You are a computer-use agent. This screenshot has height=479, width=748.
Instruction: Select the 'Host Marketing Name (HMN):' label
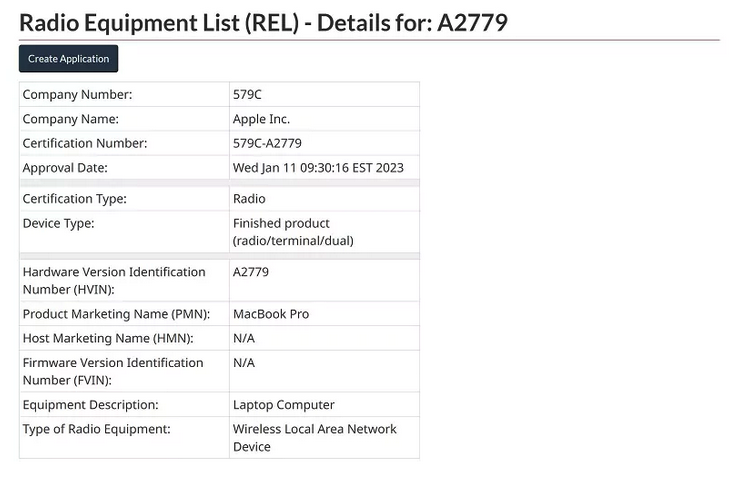click(108, 338)
